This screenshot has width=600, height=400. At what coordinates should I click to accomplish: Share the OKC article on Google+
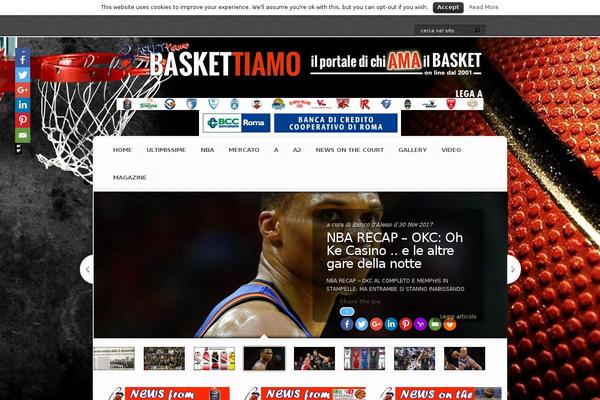pos(376,324)
